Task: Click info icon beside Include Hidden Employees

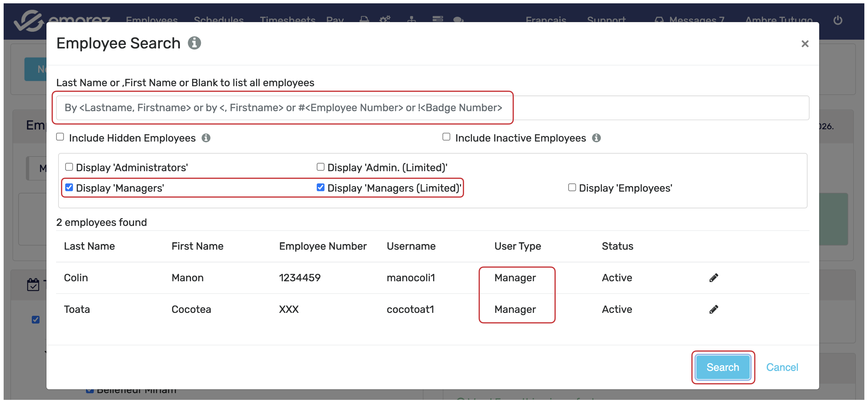Action: pos(206,138)
